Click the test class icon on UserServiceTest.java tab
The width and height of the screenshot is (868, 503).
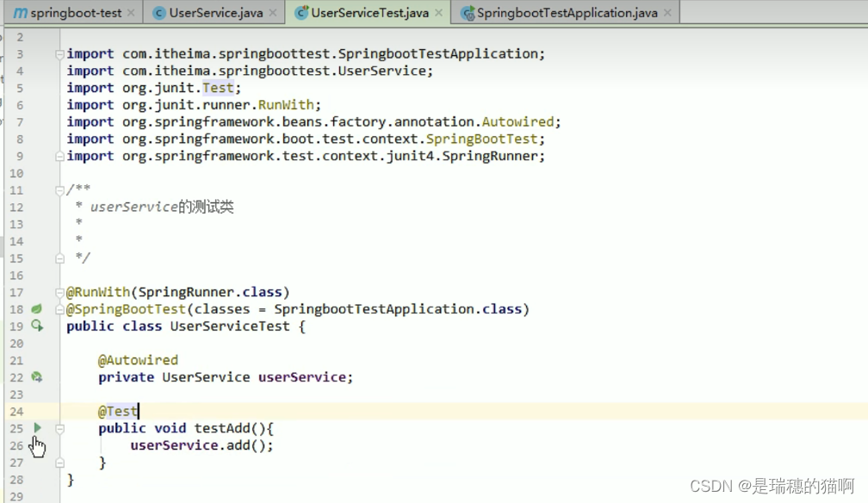point(300,12)
